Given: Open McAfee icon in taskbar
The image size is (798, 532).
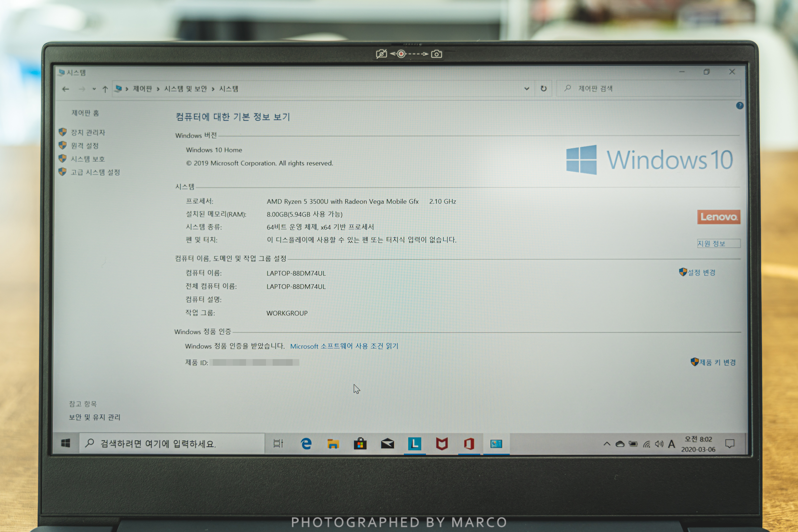Looking at the screenshot, I should (442, 443).
